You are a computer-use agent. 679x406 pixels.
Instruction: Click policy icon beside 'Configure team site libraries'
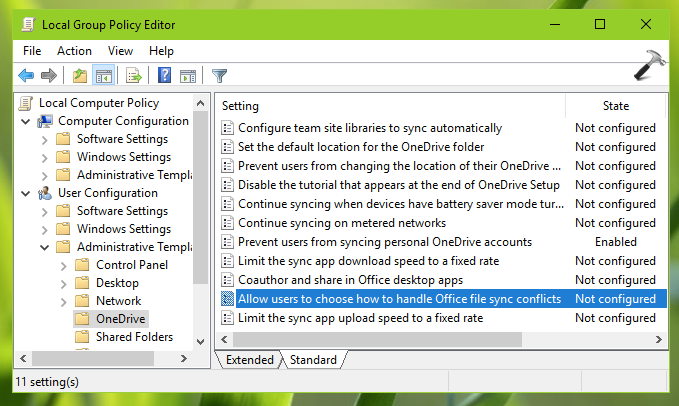tap(227, 128)
